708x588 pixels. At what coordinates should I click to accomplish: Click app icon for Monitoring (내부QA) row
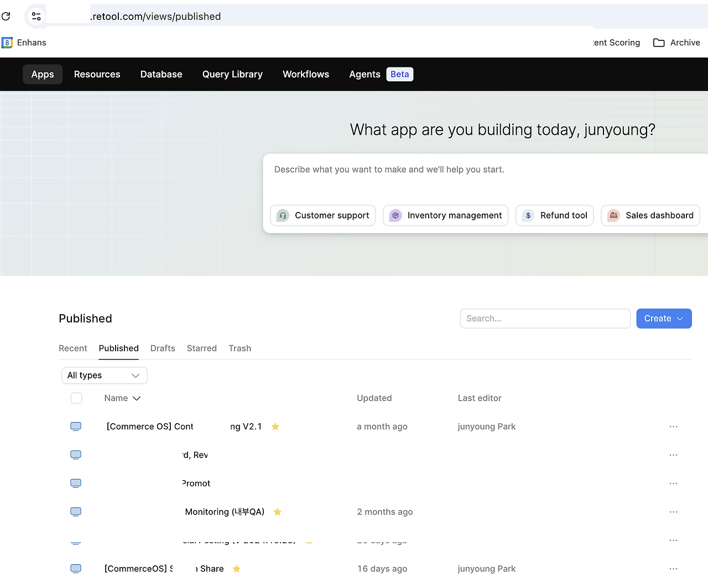pyautogui.click(x=76, y=512)
